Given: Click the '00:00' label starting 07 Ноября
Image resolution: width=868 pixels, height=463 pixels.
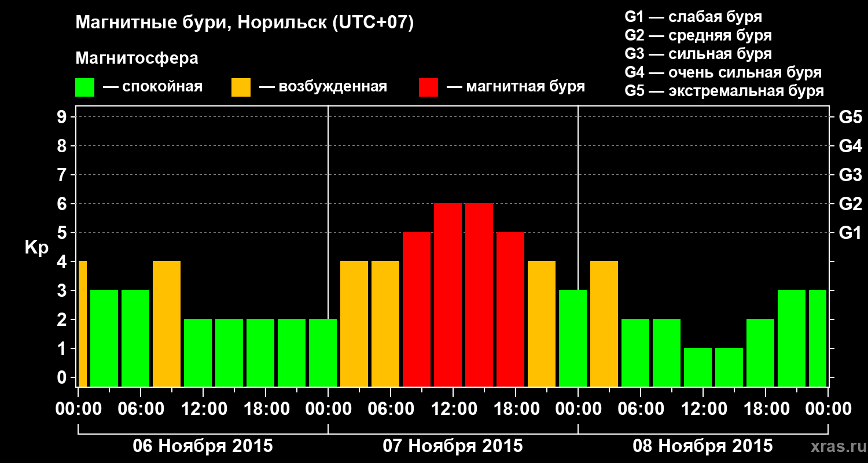Looking at the screenshot, I should 328,409.
